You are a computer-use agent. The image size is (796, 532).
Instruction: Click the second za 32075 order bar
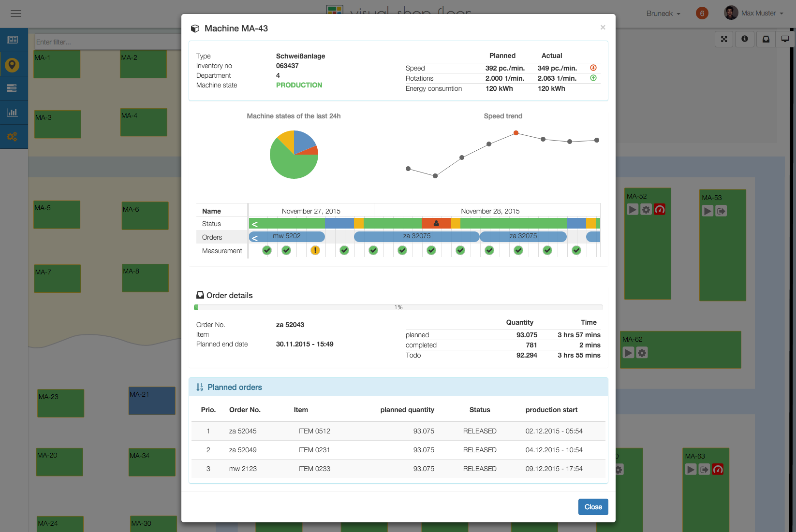click(x=523, y=236)
